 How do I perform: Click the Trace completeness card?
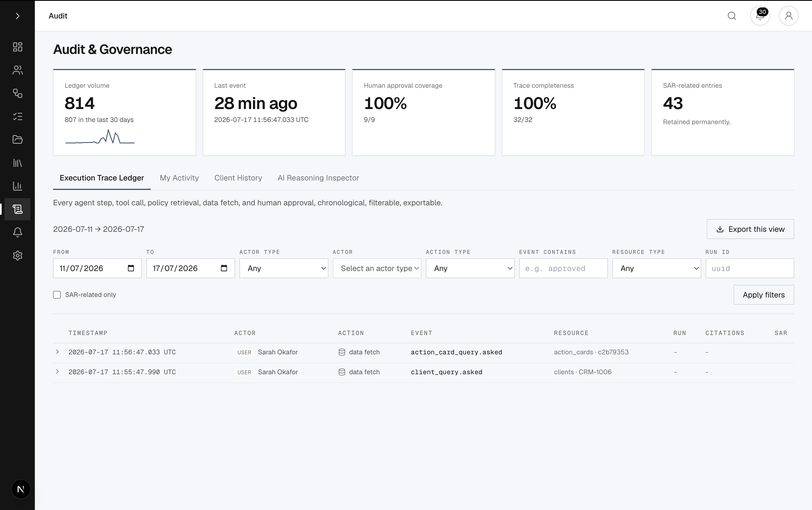pos(573,112)
